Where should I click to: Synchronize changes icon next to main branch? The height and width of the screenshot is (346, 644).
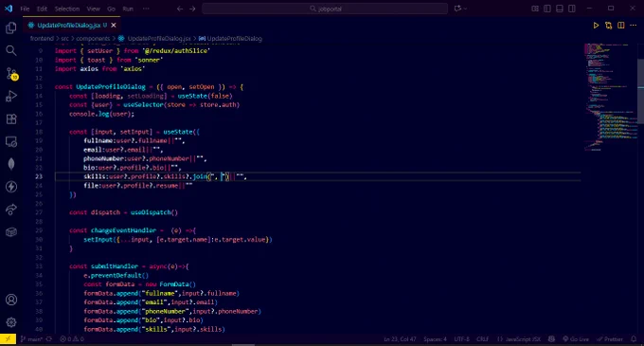pos(49,339)
